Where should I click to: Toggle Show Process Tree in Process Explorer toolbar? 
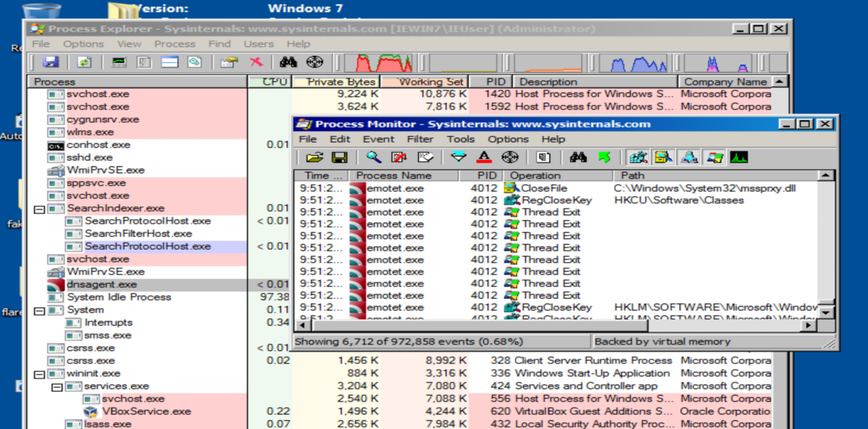(144, 62)
